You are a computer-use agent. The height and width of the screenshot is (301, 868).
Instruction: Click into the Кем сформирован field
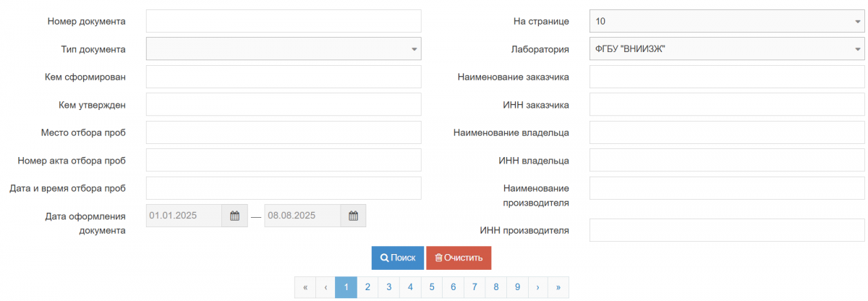pyautogui.click(x=284, y=77)
